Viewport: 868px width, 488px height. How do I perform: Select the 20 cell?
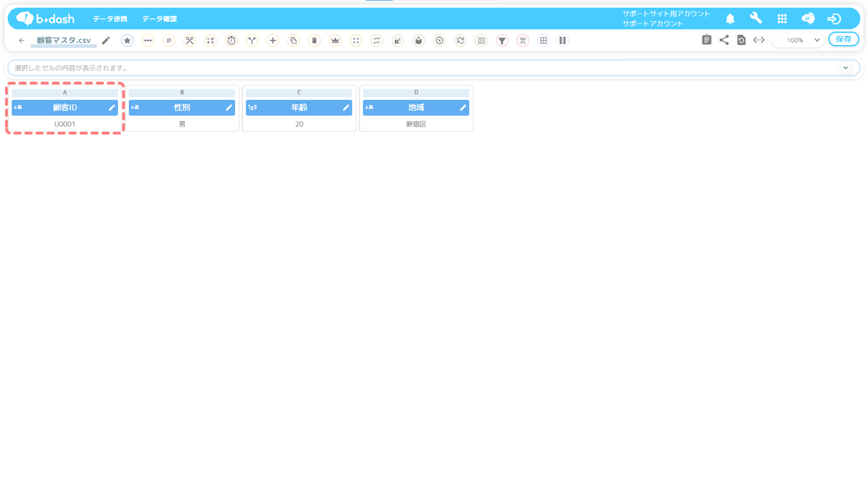click(x=299, y=124)
